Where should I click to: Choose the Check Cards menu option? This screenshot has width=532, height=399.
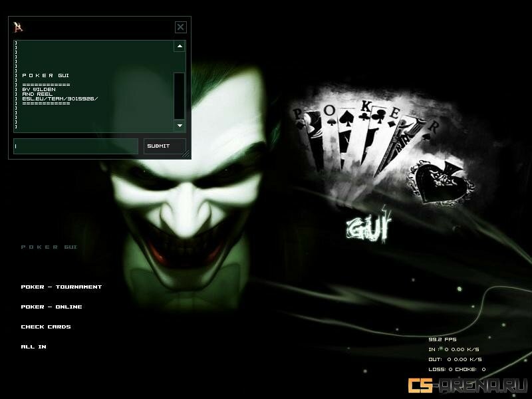click(x=45, y=327)
